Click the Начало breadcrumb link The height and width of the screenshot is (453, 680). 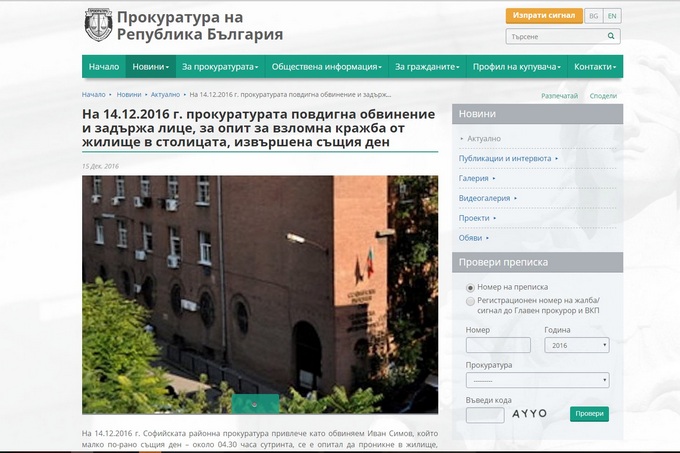click(x=93, y=95)
